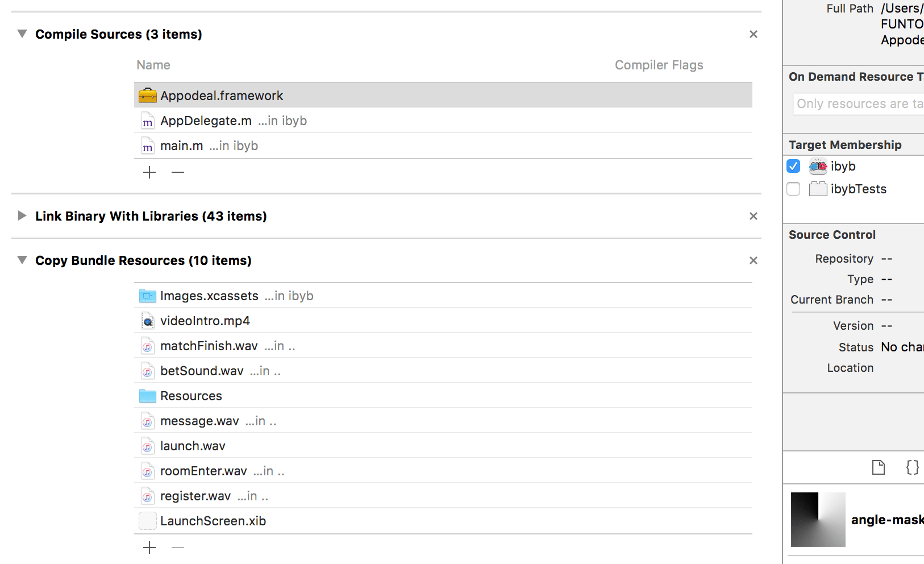Click the Appodeal.framework toolbox icon
This screenshot has height=564, width=924.
pyautogui.click(x=147, y=96)
